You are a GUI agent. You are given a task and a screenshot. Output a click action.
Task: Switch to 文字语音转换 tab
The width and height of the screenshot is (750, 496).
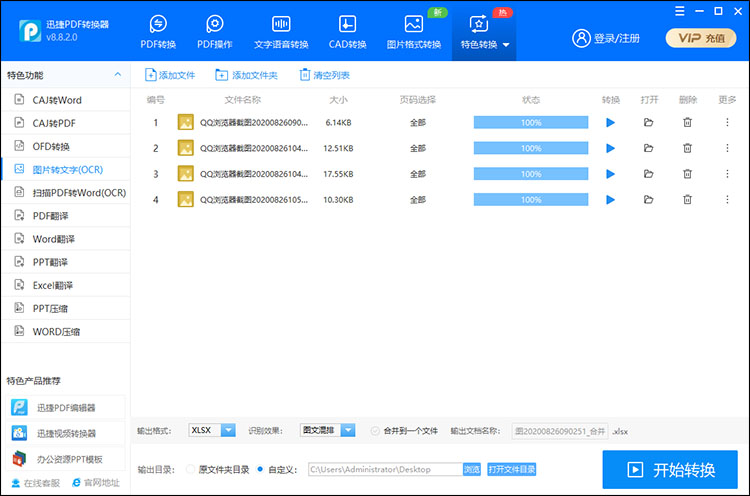click(x=281, y=32)
